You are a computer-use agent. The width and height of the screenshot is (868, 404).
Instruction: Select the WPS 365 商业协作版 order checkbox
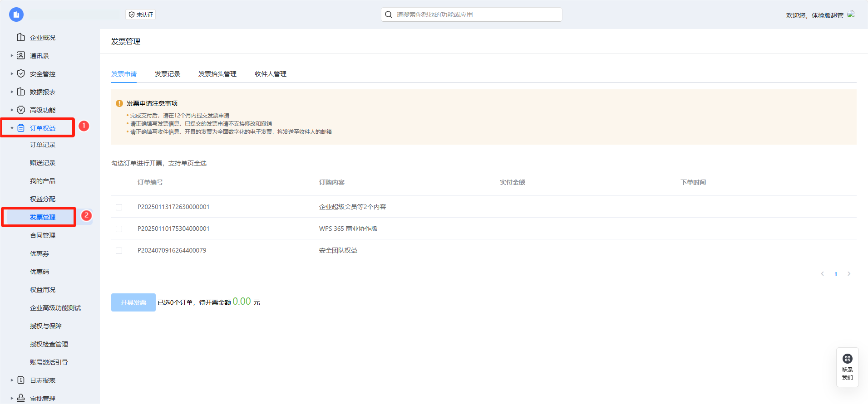(x=119, y=229)
